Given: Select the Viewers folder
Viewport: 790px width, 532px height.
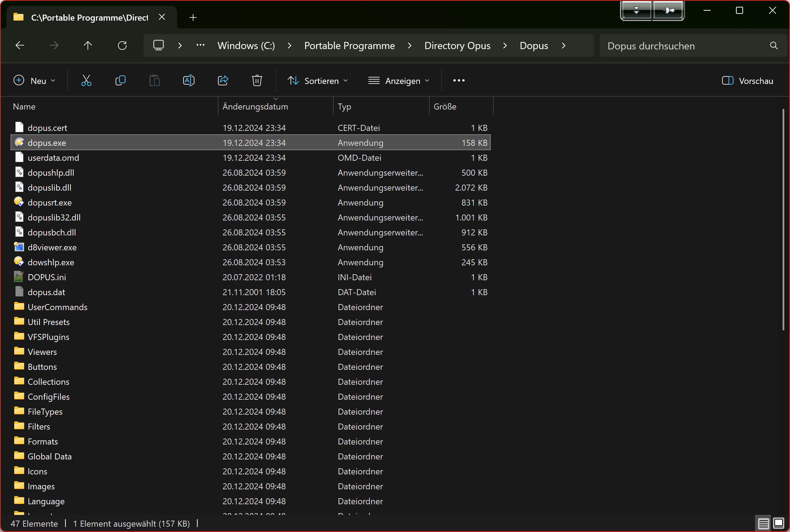Looking at the screenshot, I should click(x=251, y=352).
